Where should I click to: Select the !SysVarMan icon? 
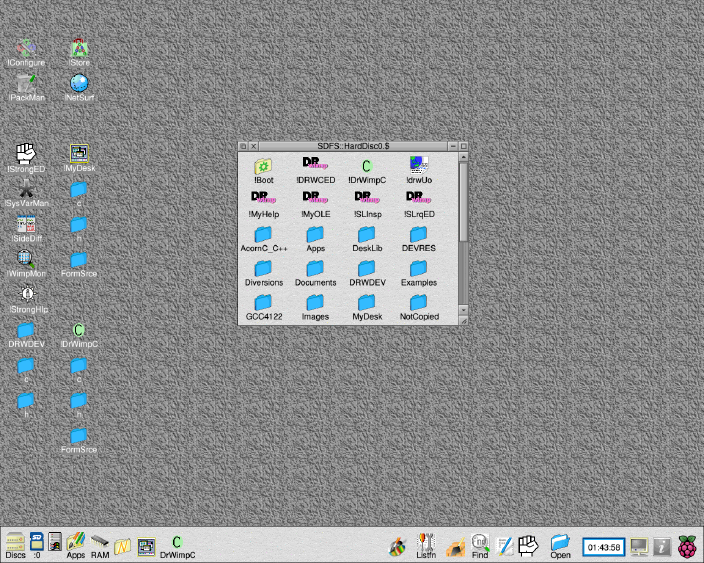27,189
